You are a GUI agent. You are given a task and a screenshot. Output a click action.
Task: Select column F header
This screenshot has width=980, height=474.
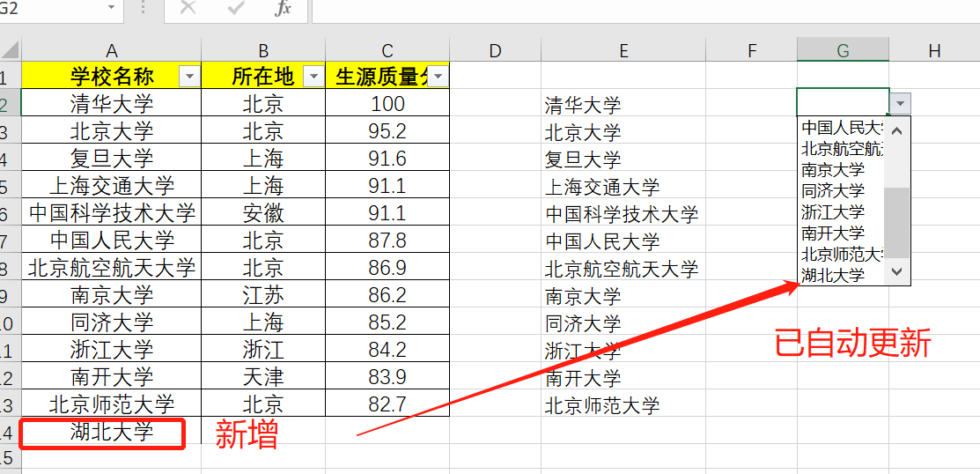(x=752, y=50)
